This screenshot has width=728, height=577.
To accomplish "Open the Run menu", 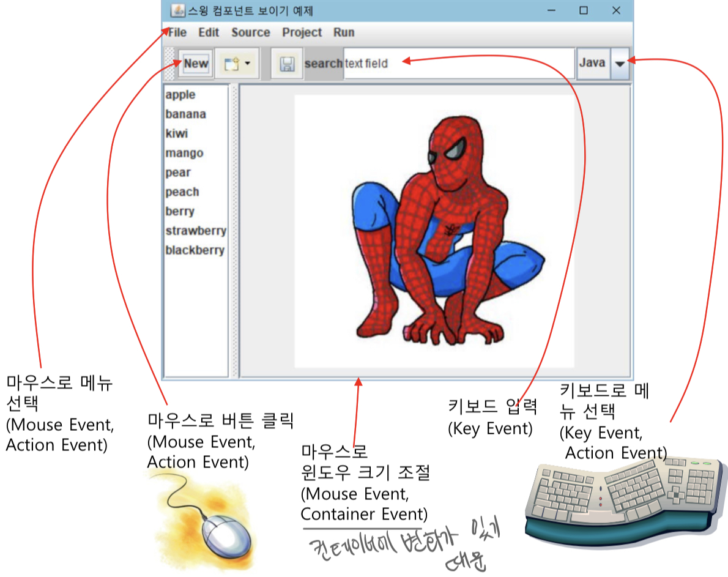I will (344, 32).
